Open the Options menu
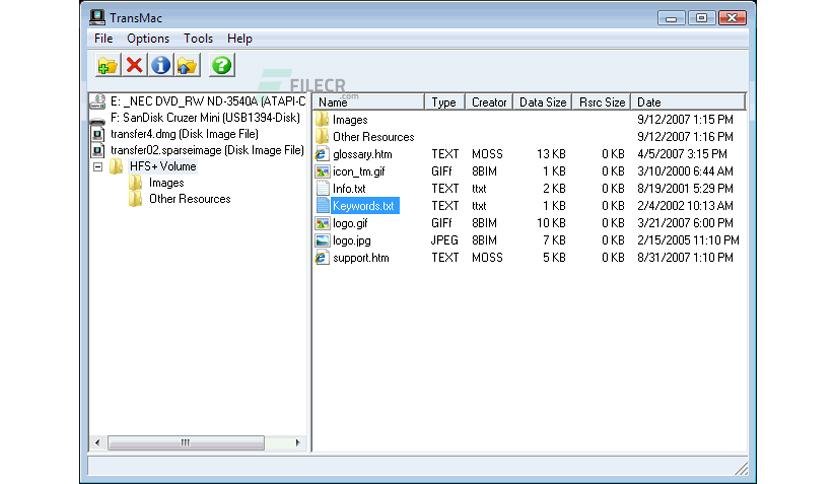 click(x=148, y=38)
